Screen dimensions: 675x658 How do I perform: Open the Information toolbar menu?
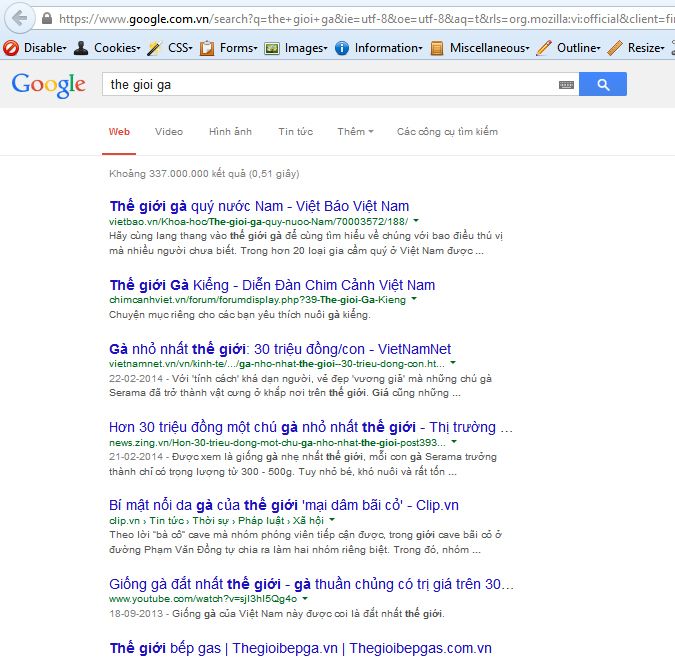pos(379,48)
